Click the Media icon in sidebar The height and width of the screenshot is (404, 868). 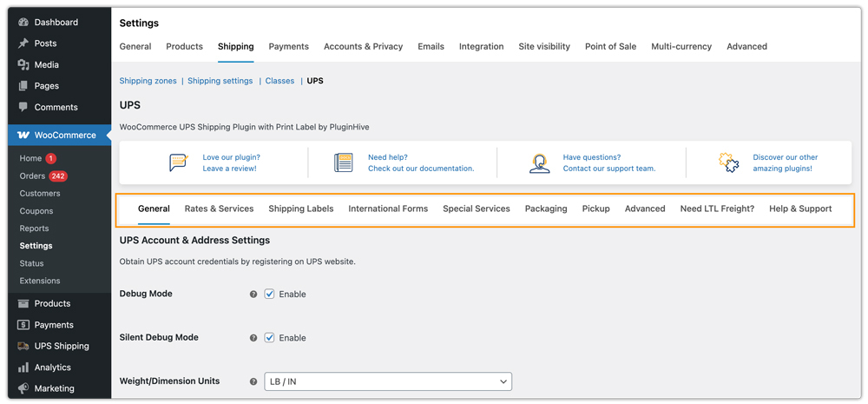click(x=23, y=65)
